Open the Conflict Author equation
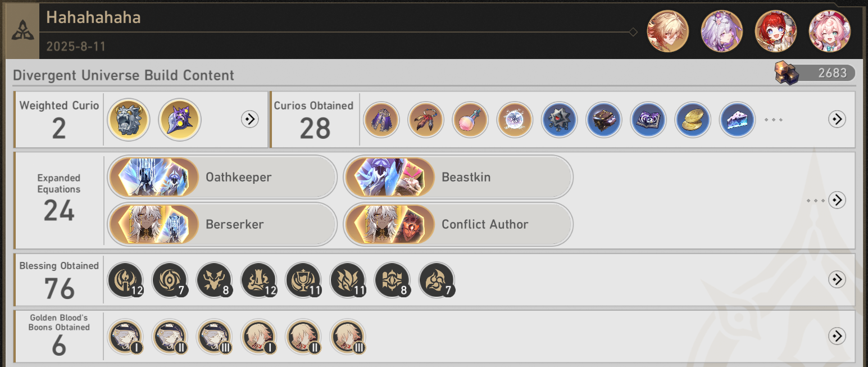This screenshot has width=868, height=367. coord(458,224)
